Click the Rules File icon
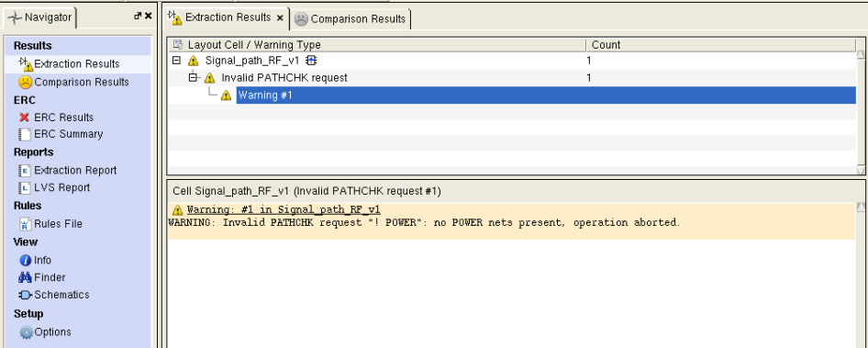Image resolution: width=868 pixels, height=348 pixels. coord(25,224)
